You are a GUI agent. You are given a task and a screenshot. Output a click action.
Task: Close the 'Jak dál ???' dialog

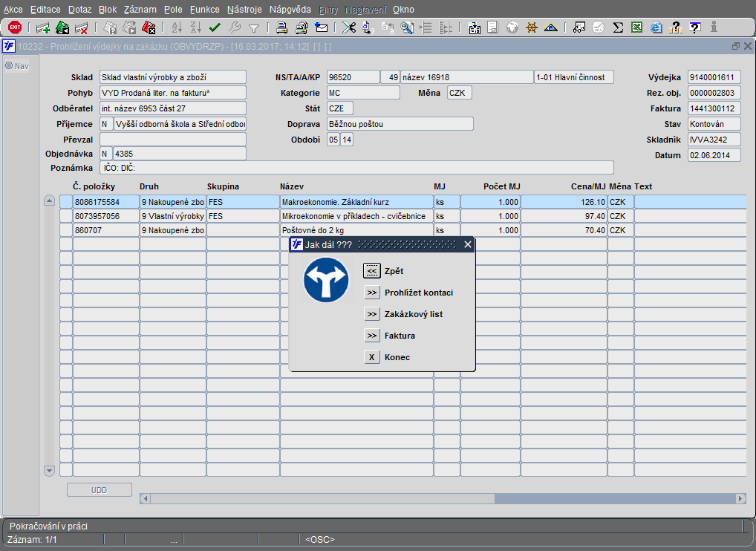click(x=467, y=244)
